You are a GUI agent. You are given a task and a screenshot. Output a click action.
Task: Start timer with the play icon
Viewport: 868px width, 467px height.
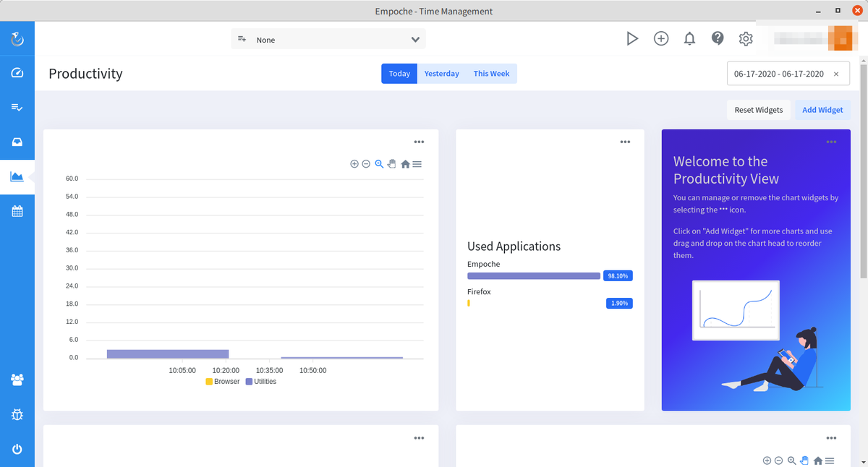click(632, 39)
